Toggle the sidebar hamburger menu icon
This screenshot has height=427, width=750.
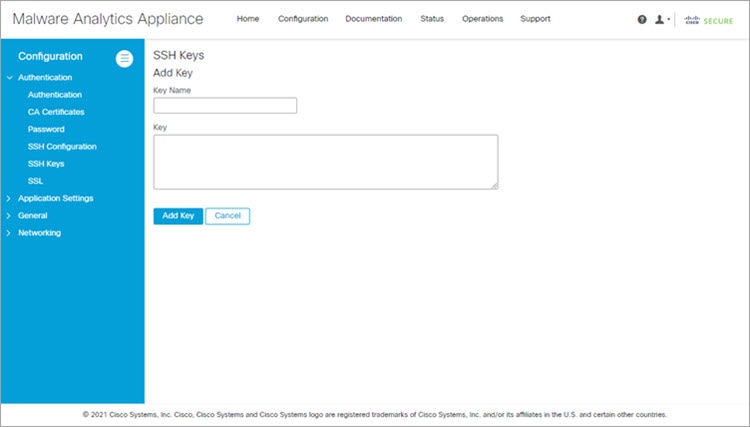pyautogui.click(x=124, y=59)
